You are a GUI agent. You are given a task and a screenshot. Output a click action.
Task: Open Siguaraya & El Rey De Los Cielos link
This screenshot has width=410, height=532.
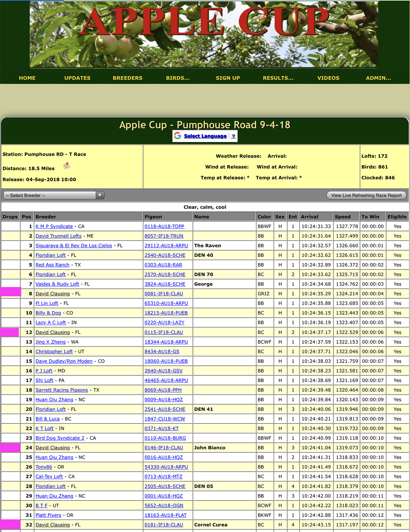click(73, 245)
